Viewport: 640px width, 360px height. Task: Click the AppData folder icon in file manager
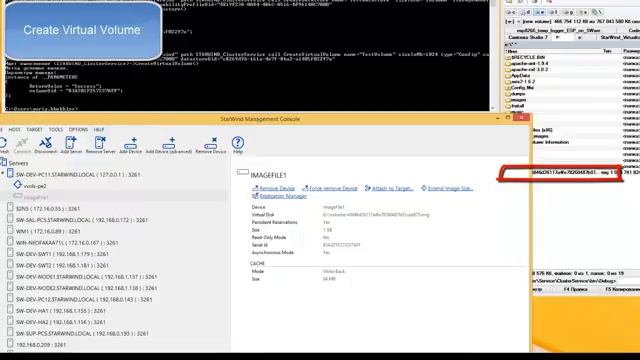[508, 76]
